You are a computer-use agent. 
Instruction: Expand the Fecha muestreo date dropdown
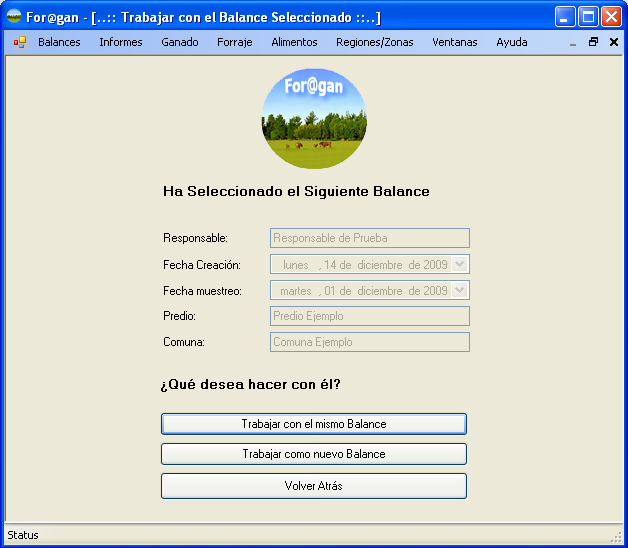460,290
